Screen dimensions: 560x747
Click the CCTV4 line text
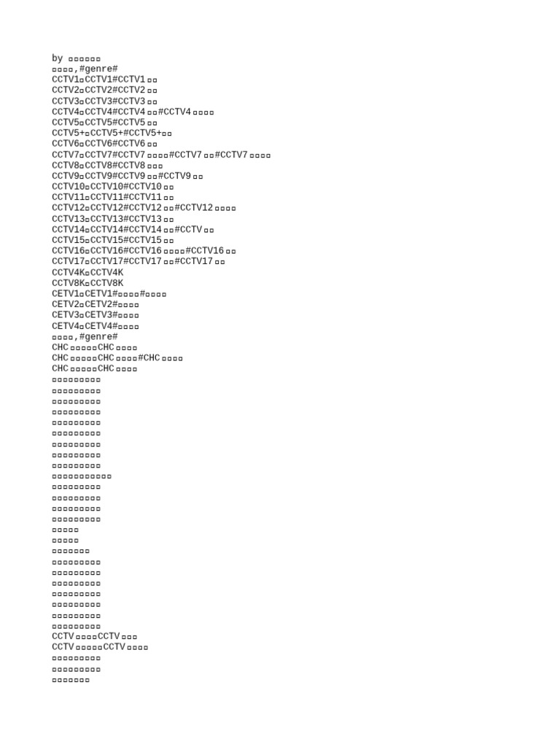[133, 112]
